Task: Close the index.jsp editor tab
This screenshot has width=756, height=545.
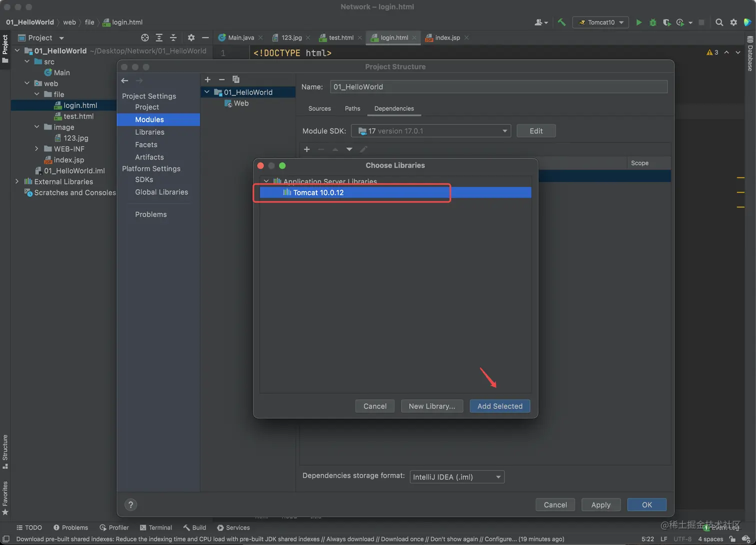Action: coord(466,37)
